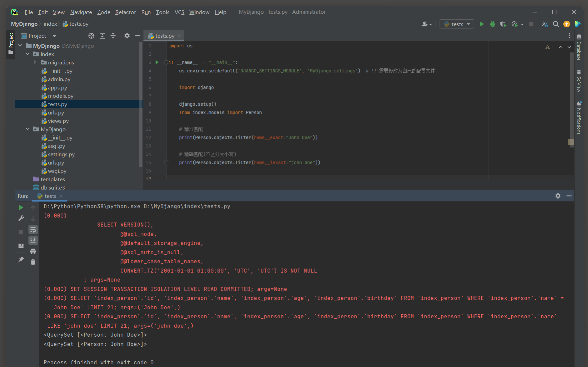Open the translation plugin icon

545,24
